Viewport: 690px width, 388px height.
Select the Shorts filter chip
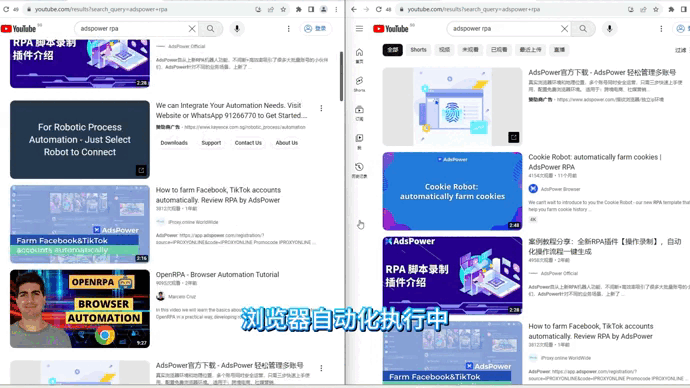[418, 50]
